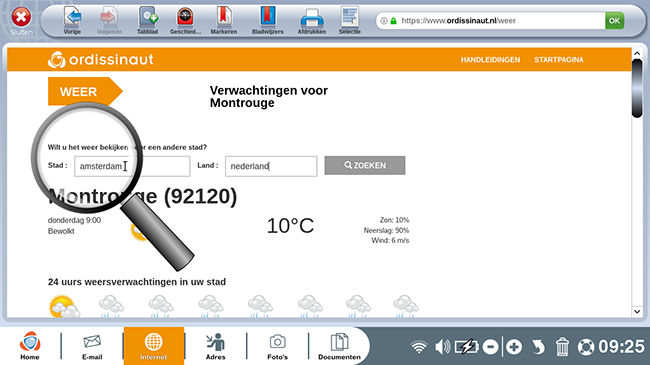Viewport: 650px width, 365px height.
Task: Click the site info icon in address bar
Action: coord(384,21)
